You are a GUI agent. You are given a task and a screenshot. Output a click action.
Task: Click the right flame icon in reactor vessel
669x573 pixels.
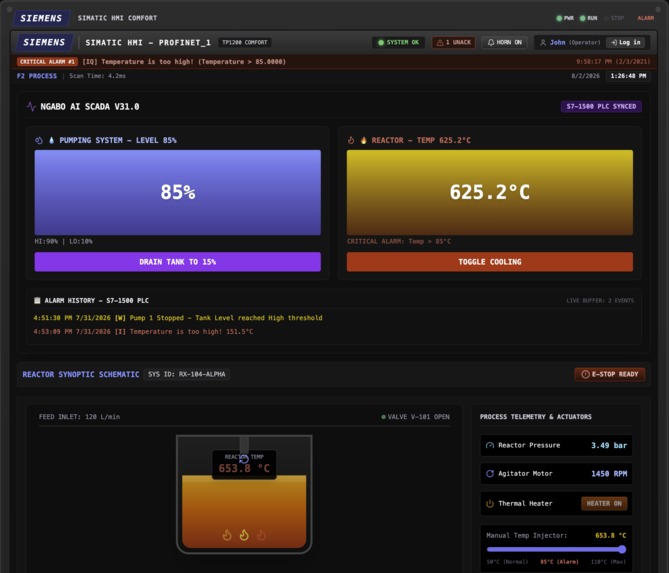click(261, 535)
